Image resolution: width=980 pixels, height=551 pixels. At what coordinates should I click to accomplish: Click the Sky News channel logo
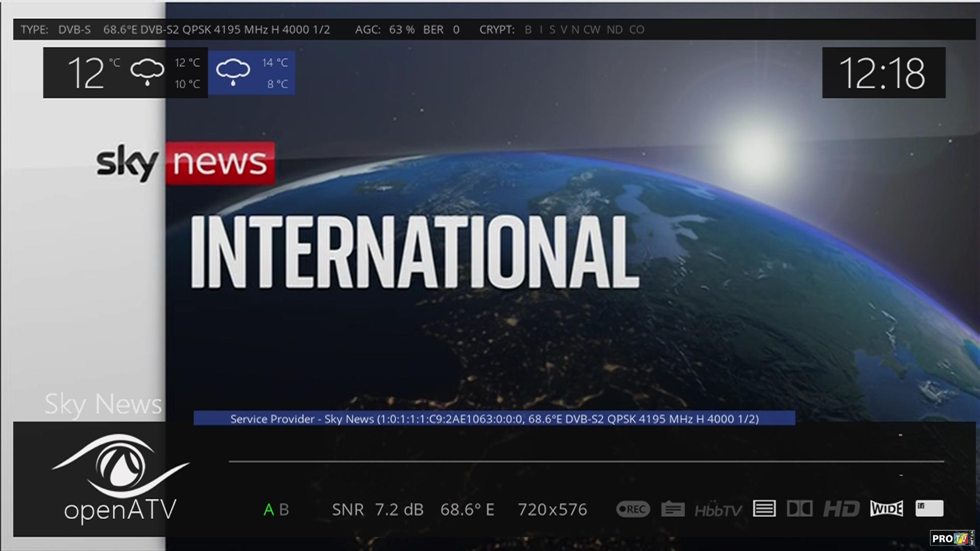click(185, 163)
